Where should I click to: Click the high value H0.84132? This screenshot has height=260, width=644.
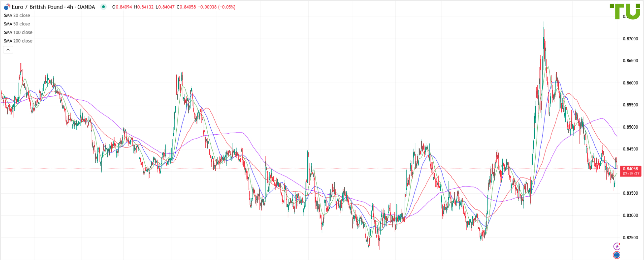144,7
